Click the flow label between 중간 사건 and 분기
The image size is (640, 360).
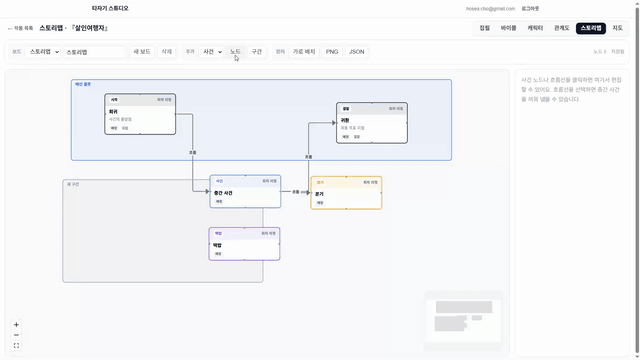[x=296, y=192]
